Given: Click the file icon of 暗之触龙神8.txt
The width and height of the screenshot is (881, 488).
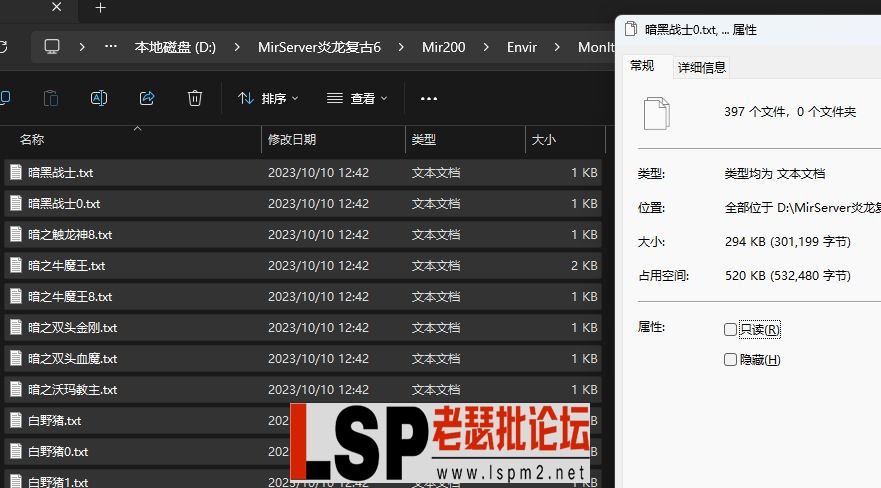Looking at the screenshot, I should (16, 234).
